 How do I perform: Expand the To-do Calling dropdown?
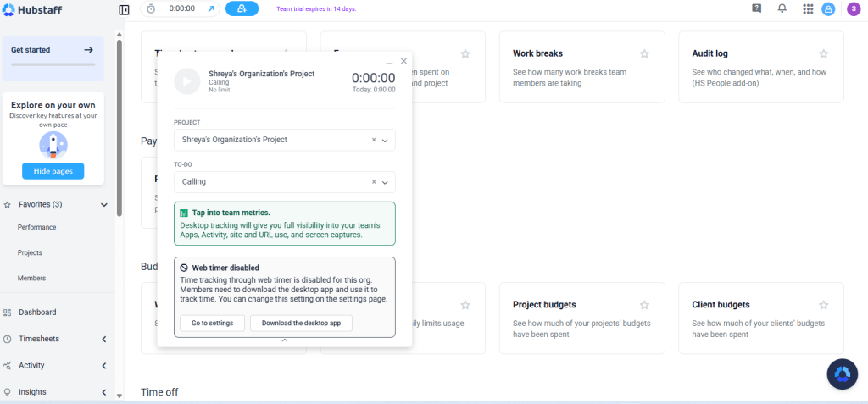tap(386, 182)
